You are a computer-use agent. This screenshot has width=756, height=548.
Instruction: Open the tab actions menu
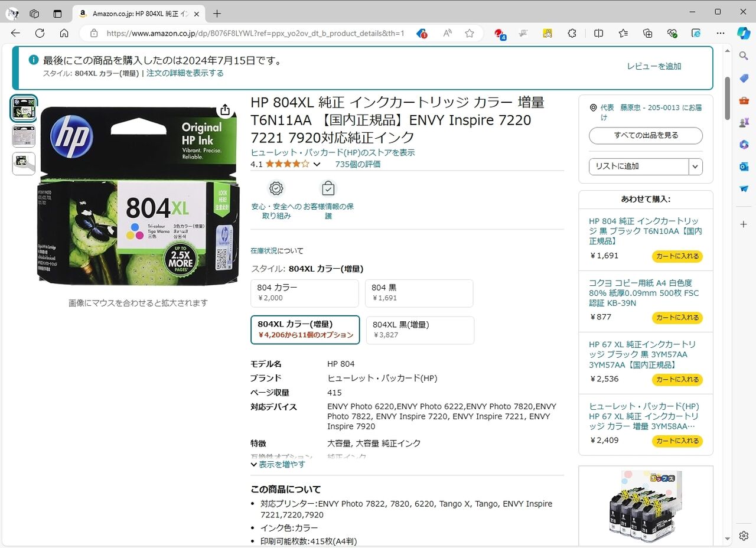click(x=57, y=13)
